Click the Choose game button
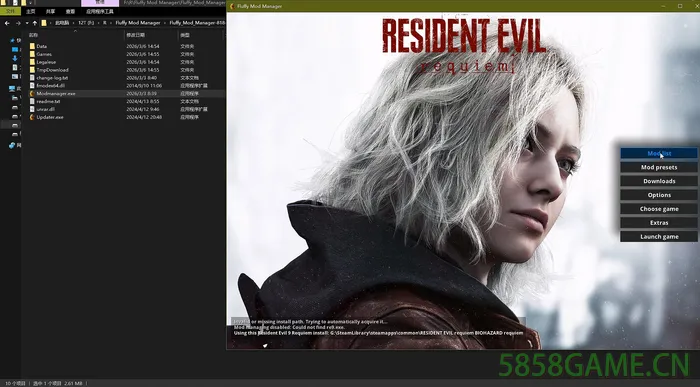The height and width of the screenshot is (387, 700). (x=659, y=209)
